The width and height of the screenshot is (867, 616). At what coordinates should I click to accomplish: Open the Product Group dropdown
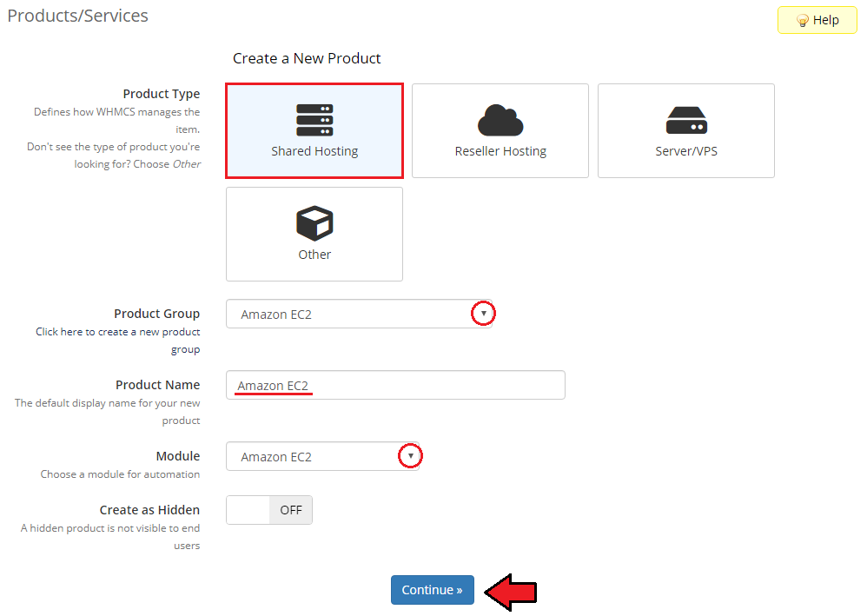click(359, 315)
